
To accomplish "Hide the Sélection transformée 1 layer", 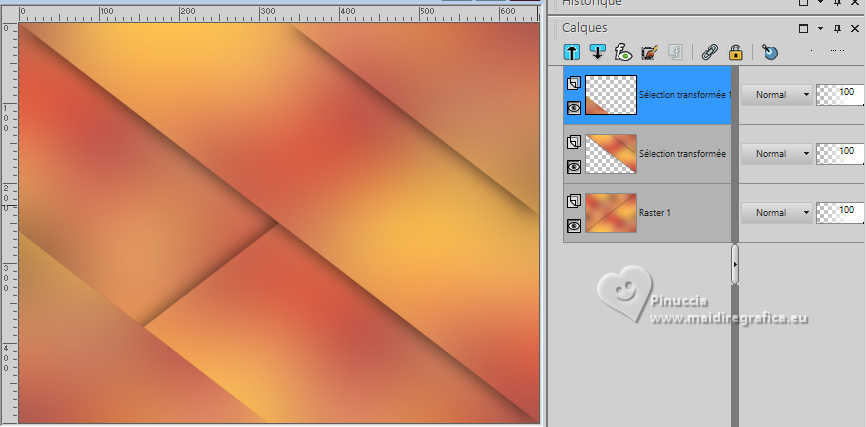I will [x=574, y=108].
